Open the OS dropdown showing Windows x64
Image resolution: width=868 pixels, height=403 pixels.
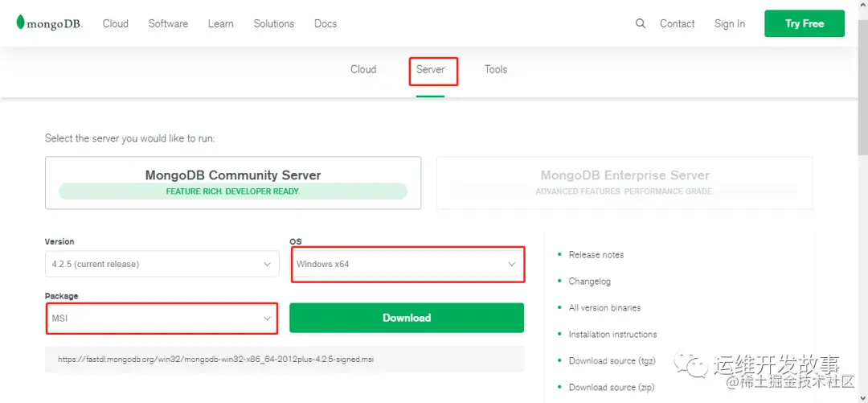tap(407, 264)
